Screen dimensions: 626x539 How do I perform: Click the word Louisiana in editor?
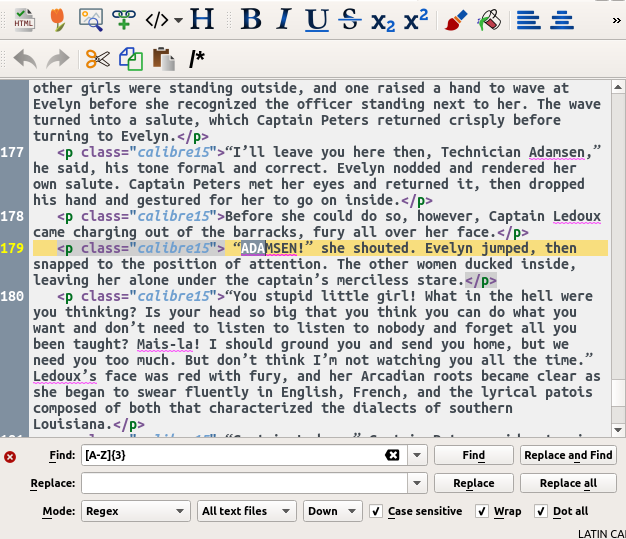[x=69, y=424]
